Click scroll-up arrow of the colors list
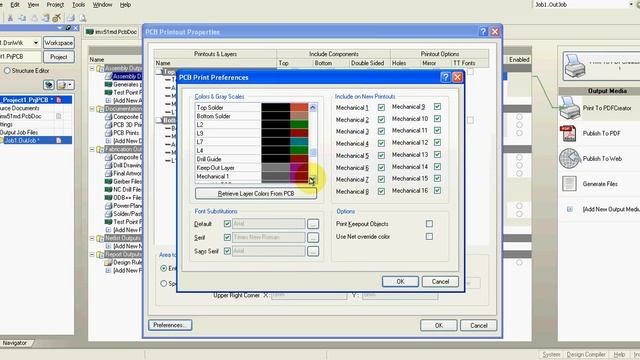 coord(313,108)
